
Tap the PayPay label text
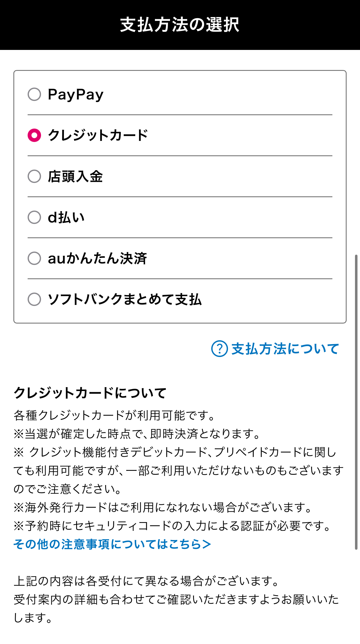76,95
